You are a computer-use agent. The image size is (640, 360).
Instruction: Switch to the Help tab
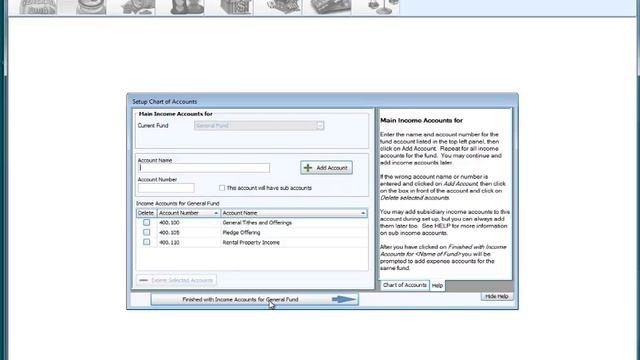click(437, 285)
